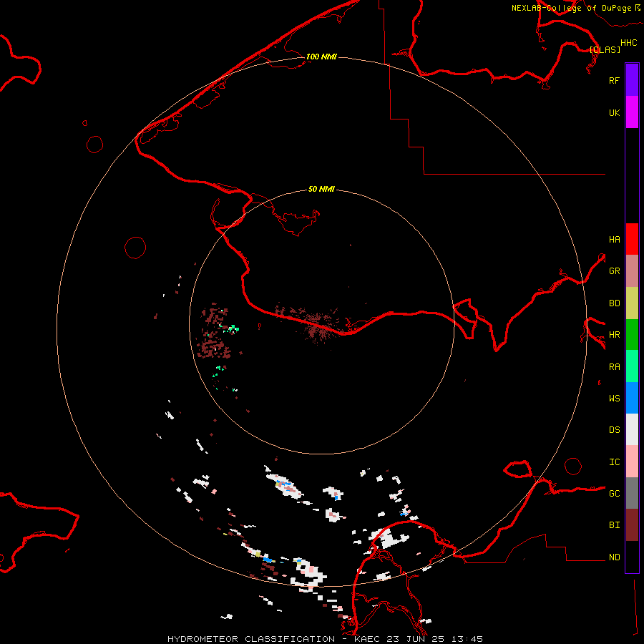The height and width of the screenshot is (644, 644).
Task: Click the radar site clutter at the map center
Action: click(321, 327)
